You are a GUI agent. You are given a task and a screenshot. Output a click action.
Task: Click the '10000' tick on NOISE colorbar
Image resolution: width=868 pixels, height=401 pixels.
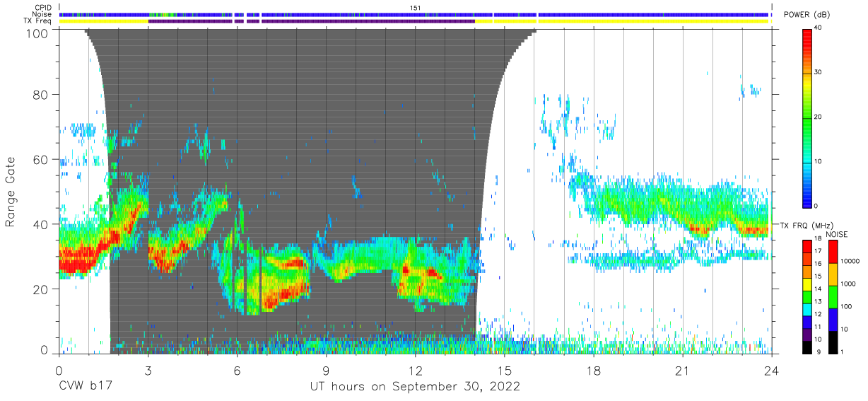pyautogui.click(x=852, y=262)
